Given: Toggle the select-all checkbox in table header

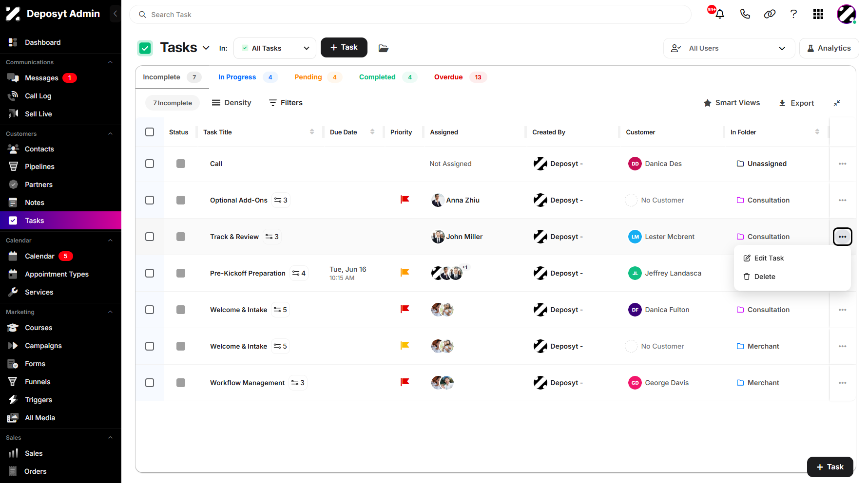Looking at the screenshot, I should click(x=150, y=132).
